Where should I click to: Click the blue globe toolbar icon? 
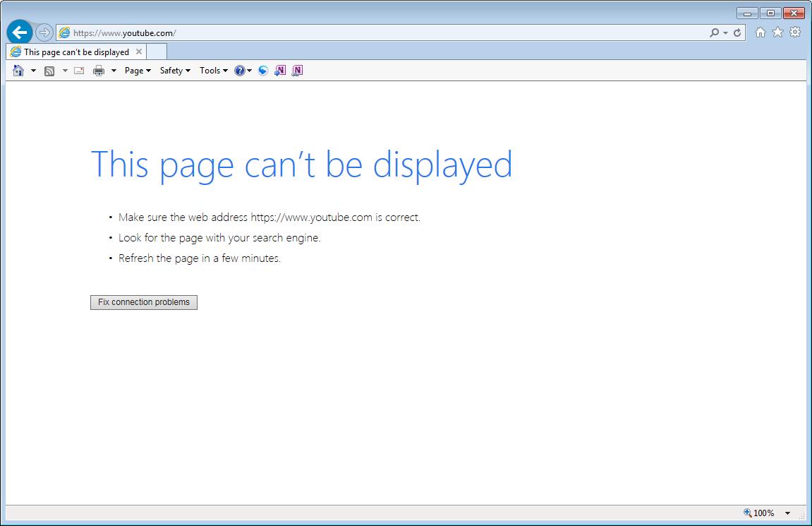pyautogui.click(x=263, y=71)
